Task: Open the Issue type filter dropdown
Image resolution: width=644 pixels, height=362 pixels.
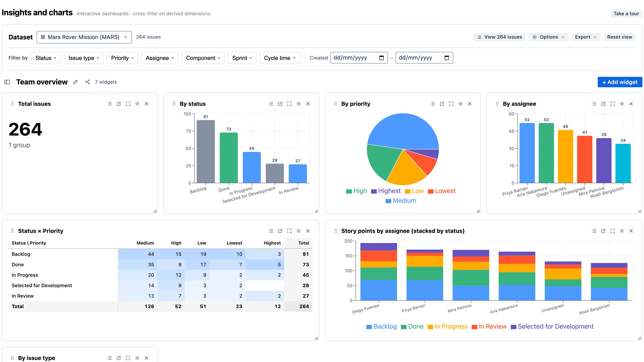Action: [x=84, y=58]
